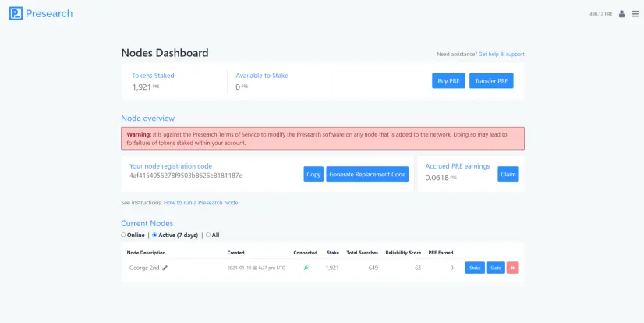The width and height of the screenshot is (644, 323).
Task: Click the Current Nodes heading
Action: tap(147, 224)
